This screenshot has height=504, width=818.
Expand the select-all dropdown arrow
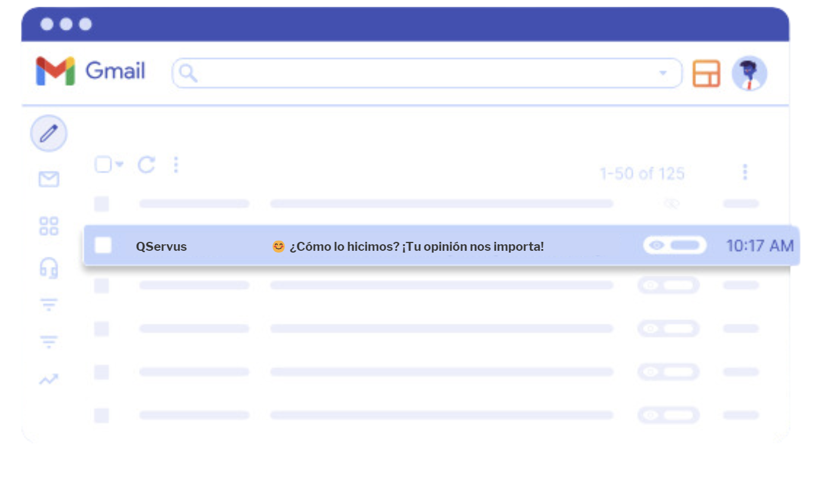click(120, 165)
